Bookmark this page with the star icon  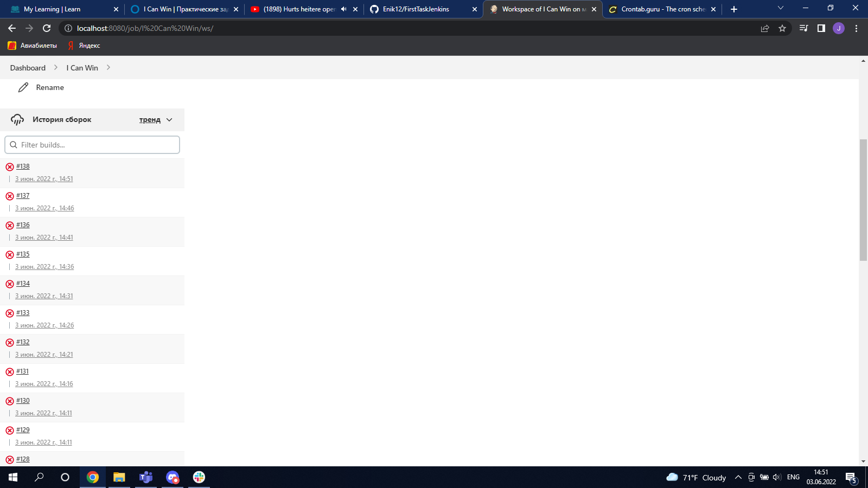782,28
